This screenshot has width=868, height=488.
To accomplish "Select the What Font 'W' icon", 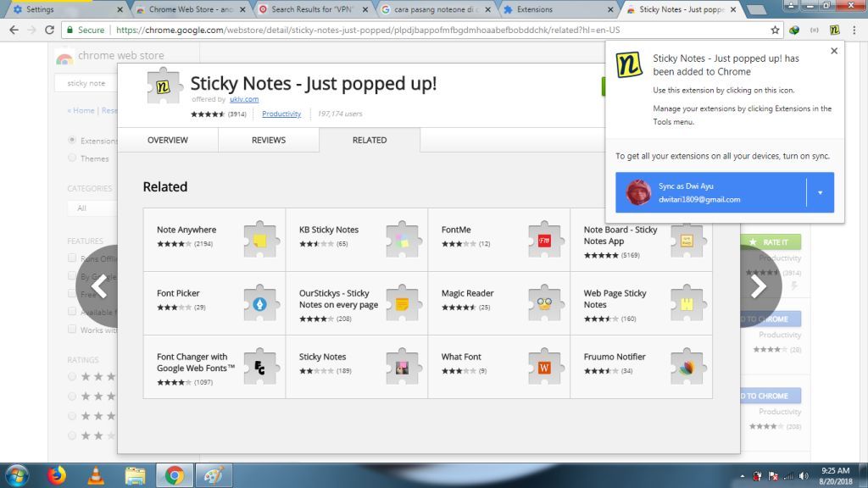I will coord(546,367).
